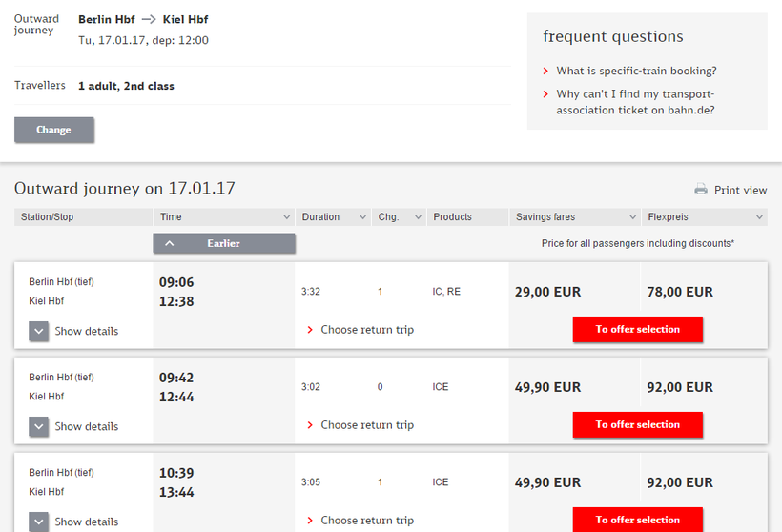Choose return trip for the 10:39 connection
The width and height of the screenshot is (782, 532).
point(367,521)
